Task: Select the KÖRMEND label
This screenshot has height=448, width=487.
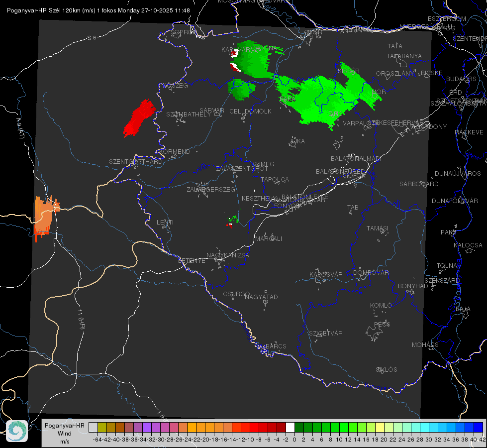Action: 175,152
